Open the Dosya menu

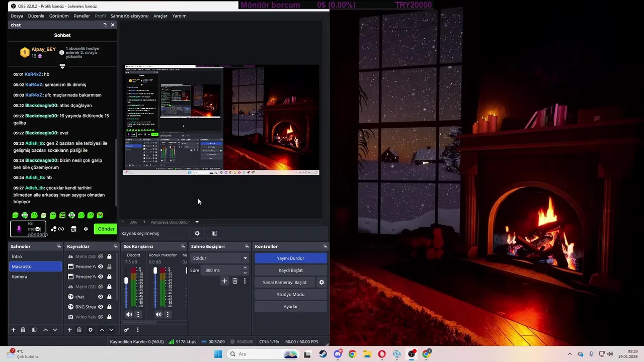click(17, 16)
